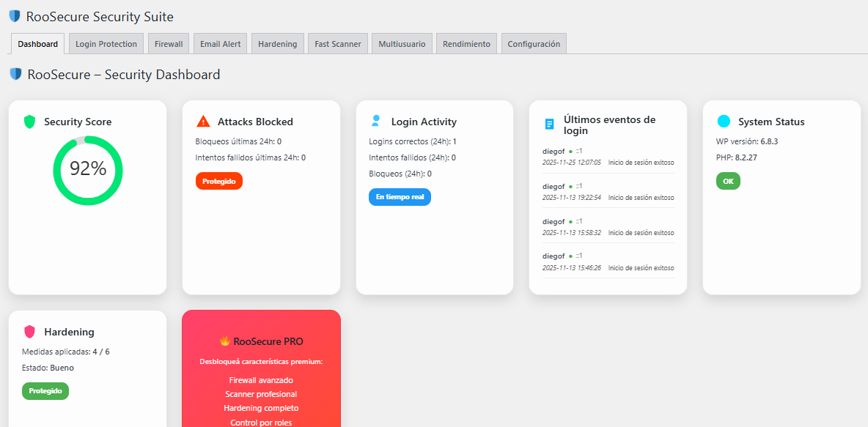868x427 pixels.
Task: Click the pink shield Hardening icon
Action: (29, 332)
